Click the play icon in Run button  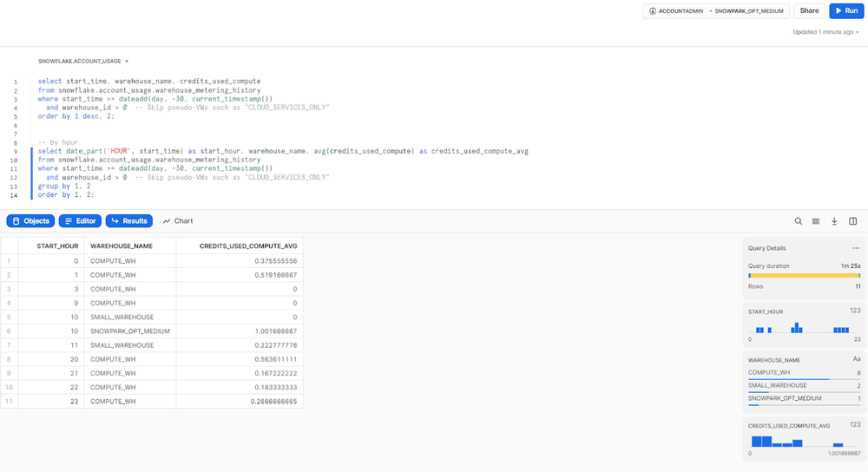click(837, 11)
